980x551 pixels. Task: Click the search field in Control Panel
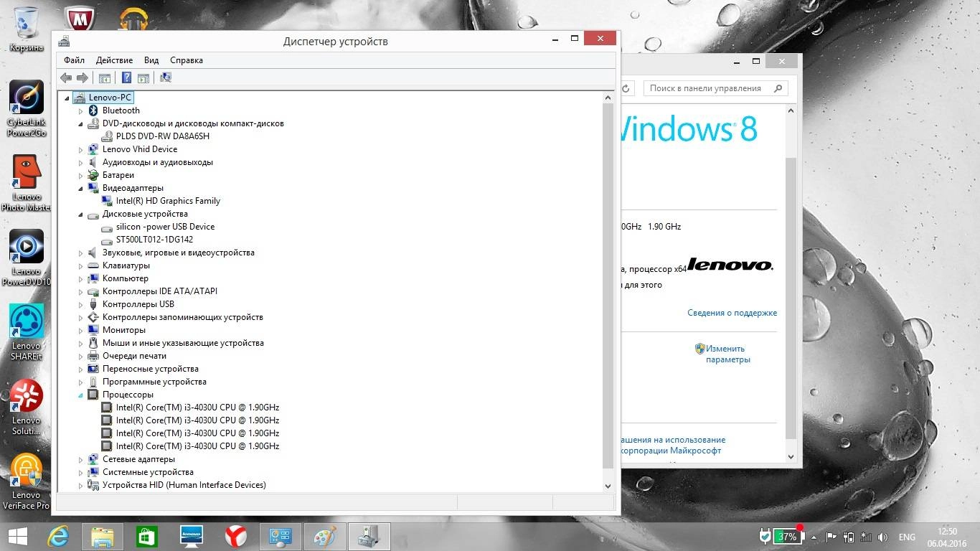coord(715,88)
